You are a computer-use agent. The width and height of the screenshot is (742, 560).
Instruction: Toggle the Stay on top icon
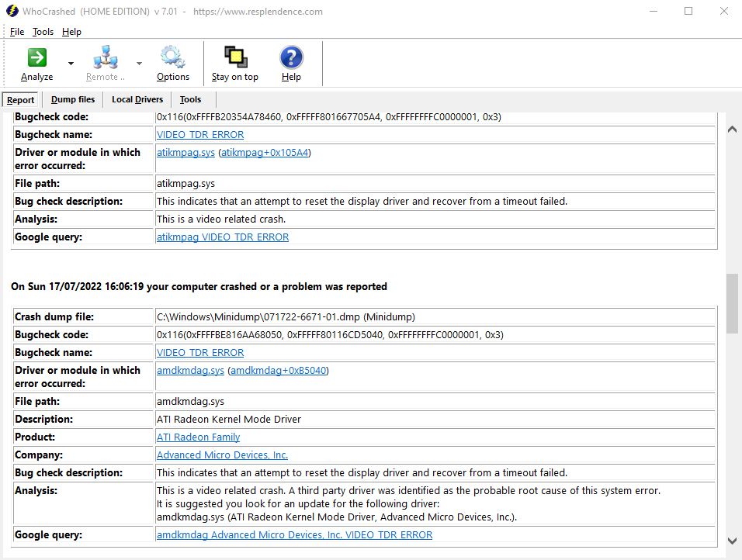[x=235, y=57]
